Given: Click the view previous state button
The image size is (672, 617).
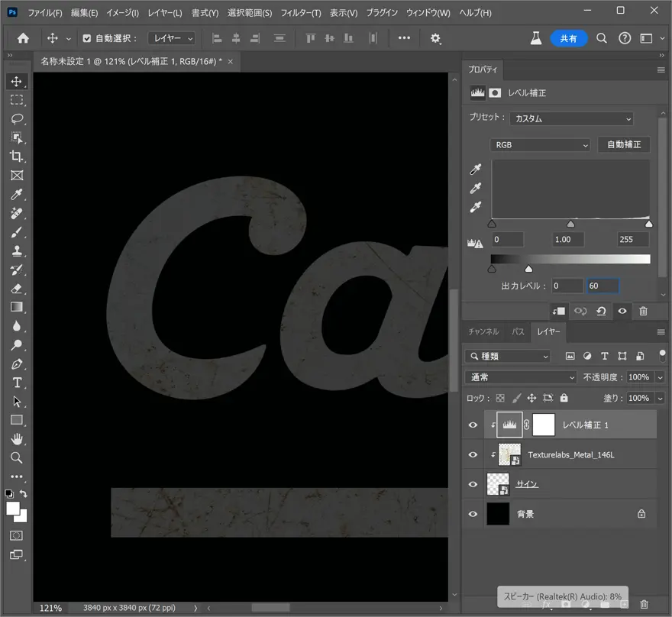Looking at the screenshot, I should [580, 311].
